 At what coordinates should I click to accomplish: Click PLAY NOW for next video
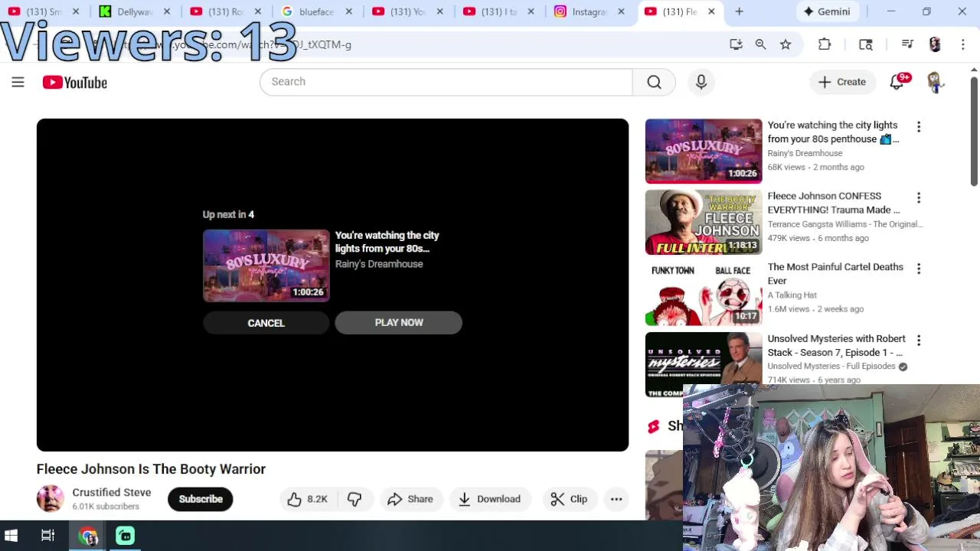tap(399, 322)
